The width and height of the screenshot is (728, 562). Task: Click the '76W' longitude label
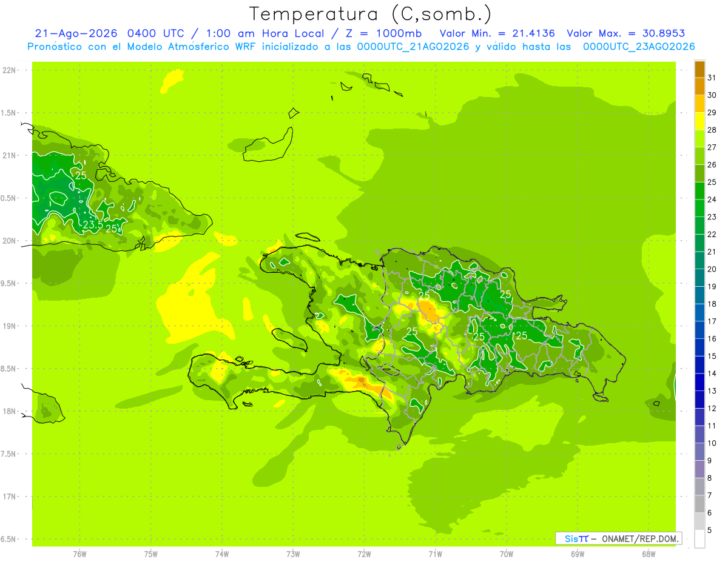79,554
